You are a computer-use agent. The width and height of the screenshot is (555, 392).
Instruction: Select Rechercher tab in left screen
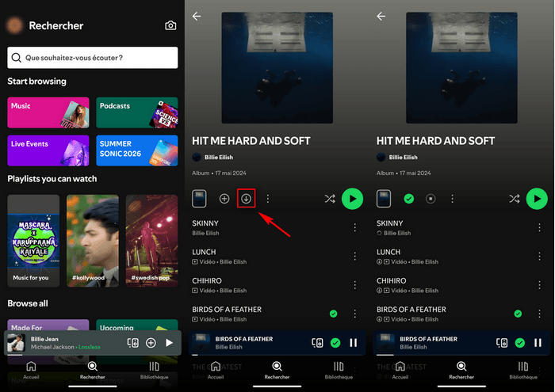click(x=93, y=370)
